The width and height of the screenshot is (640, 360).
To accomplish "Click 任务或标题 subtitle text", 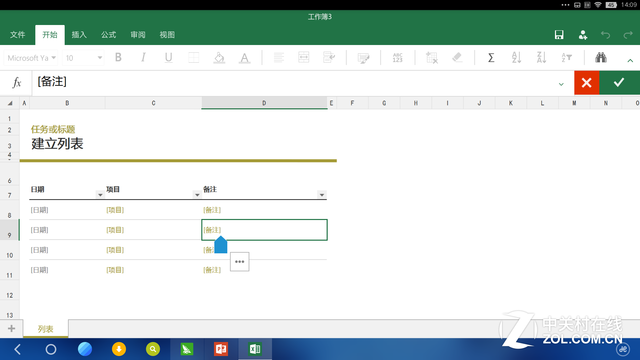I will [x=53, y=129].
